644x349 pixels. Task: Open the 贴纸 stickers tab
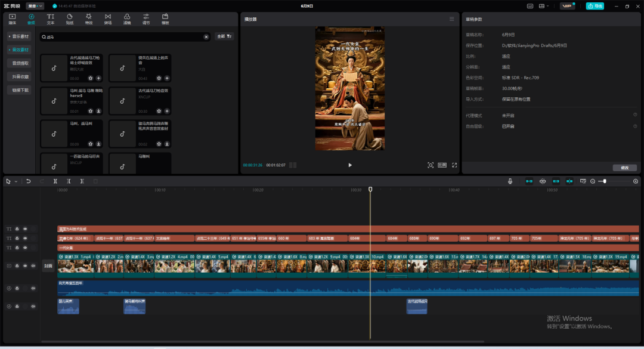[x=69, y=19]
